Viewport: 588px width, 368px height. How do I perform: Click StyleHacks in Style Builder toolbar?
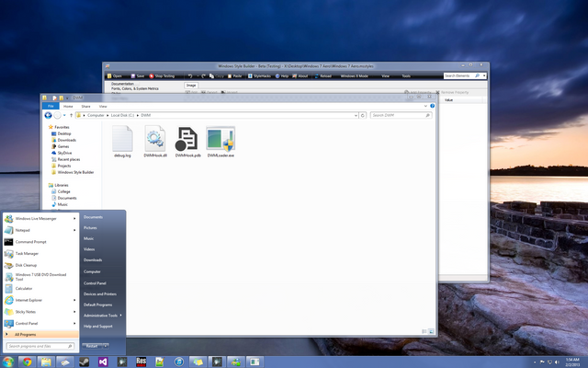coord(259,75)
